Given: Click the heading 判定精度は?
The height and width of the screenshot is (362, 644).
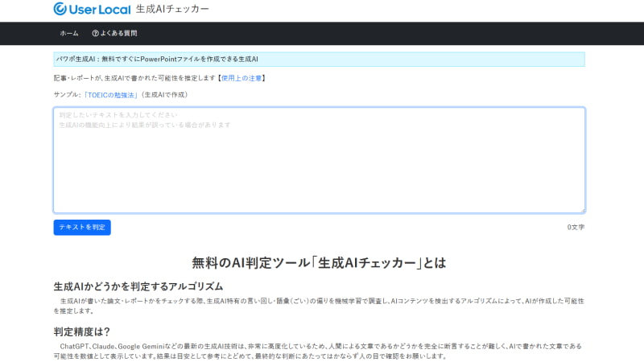Looking at the screenshot, I should (x=82, y=331).
